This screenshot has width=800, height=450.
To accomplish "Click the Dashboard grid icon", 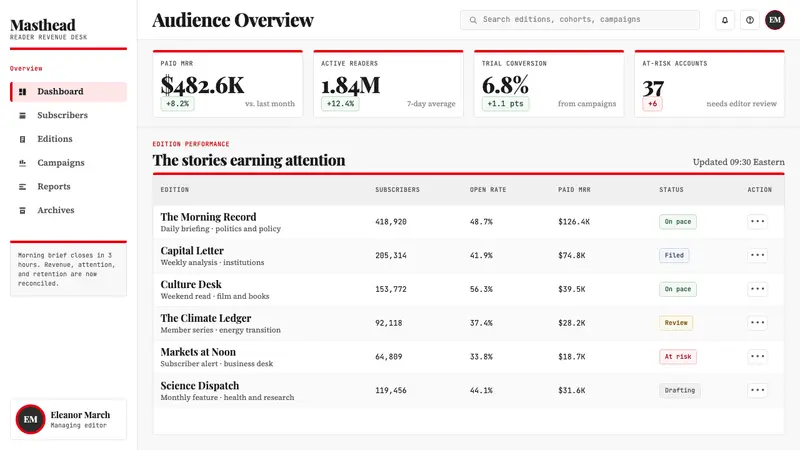I will 22,92.
